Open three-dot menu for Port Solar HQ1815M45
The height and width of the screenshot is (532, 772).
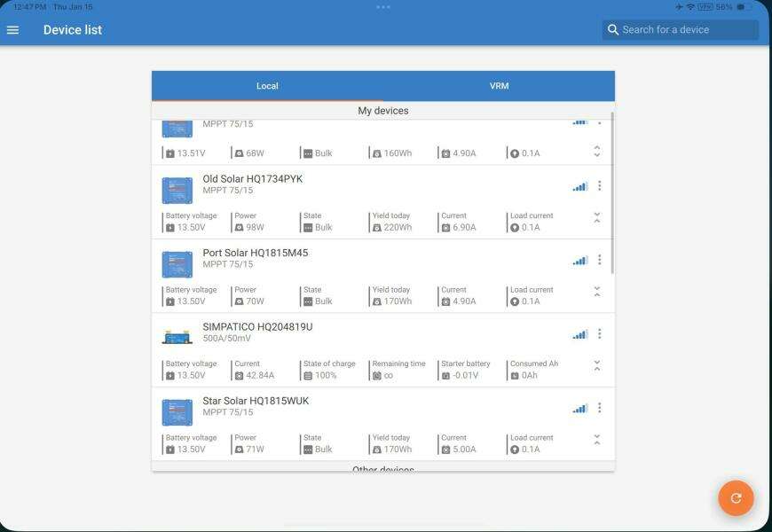(600, 260)
